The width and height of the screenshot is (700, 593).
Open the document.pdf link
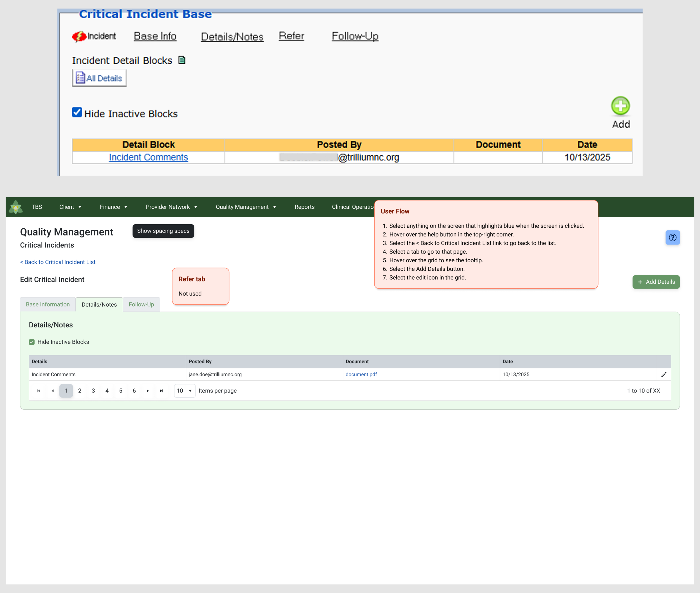[361, 374]
